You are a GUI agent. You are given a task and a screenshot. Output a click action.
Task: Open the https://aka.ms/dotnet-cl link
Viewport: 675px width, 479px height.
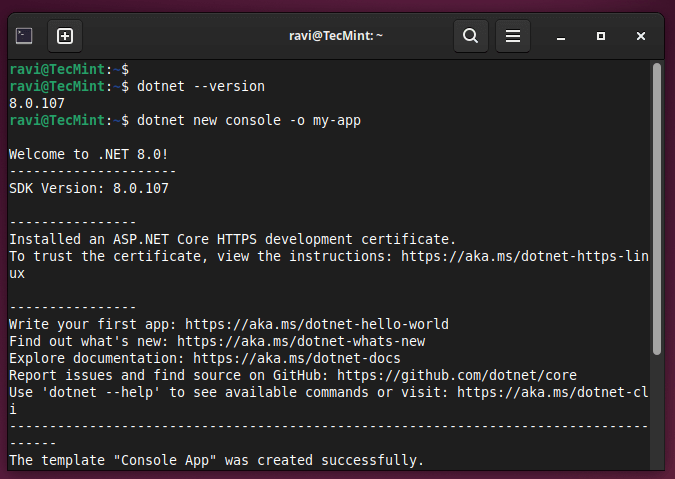(553, 392)
